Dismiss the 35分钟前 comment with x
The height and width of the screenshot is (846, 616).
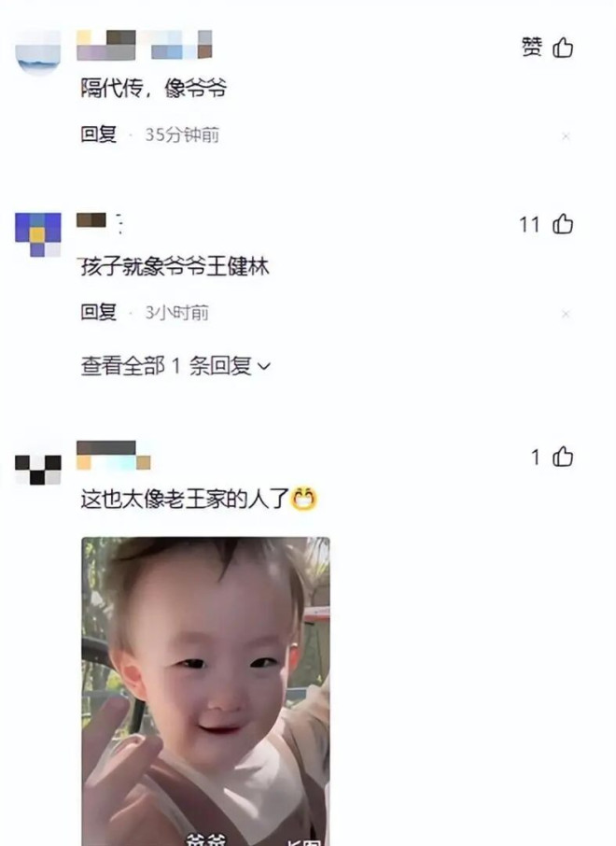566,136
